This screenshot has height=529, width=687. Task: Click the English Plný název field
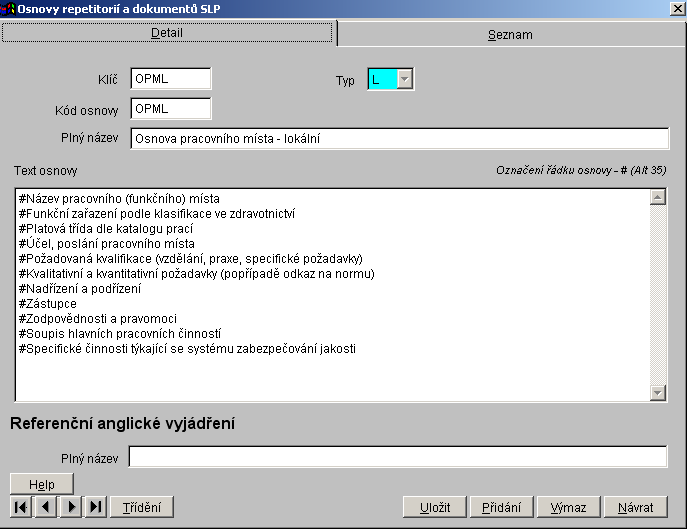pyautogui.click(x=398, y=457)
